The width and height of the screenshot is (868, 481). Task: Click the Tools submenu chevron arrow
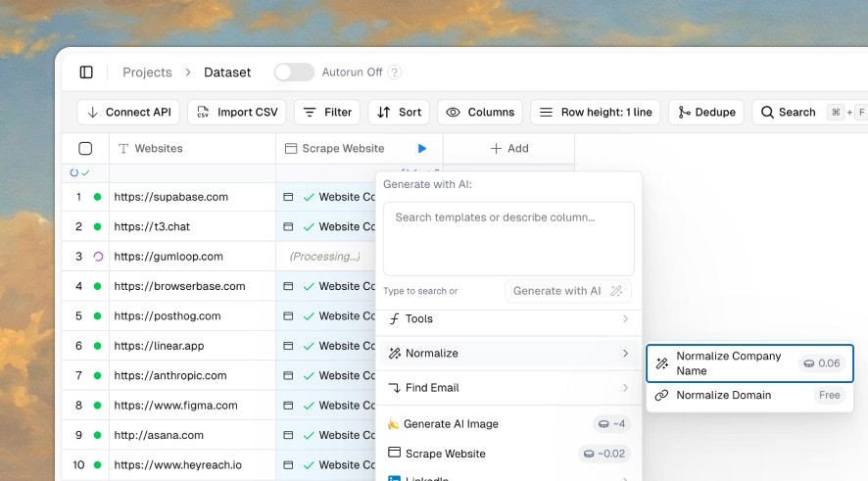(626, 318)
